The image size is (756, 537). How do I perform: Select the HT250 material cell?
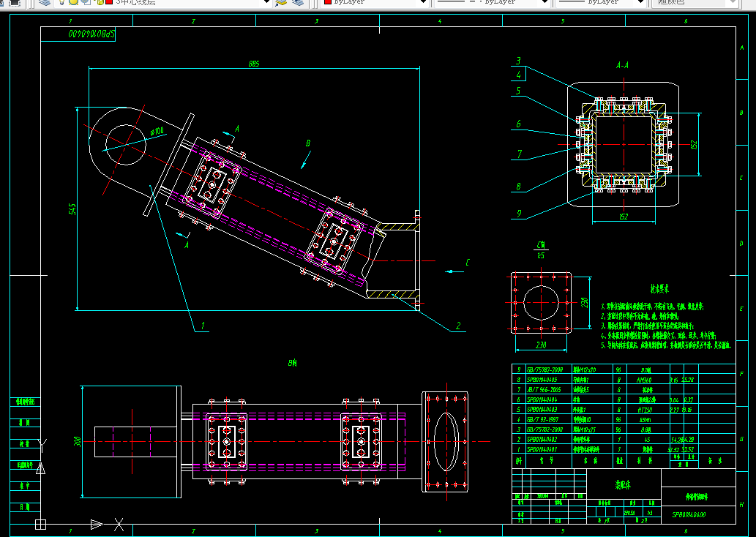(645, 410)
